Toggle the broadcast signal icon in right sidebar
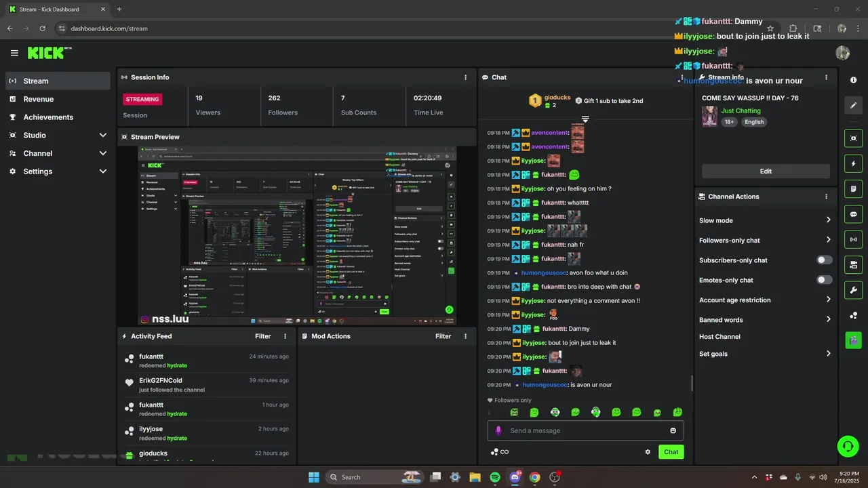Screen dimensions: 868x488 point(853,239)
